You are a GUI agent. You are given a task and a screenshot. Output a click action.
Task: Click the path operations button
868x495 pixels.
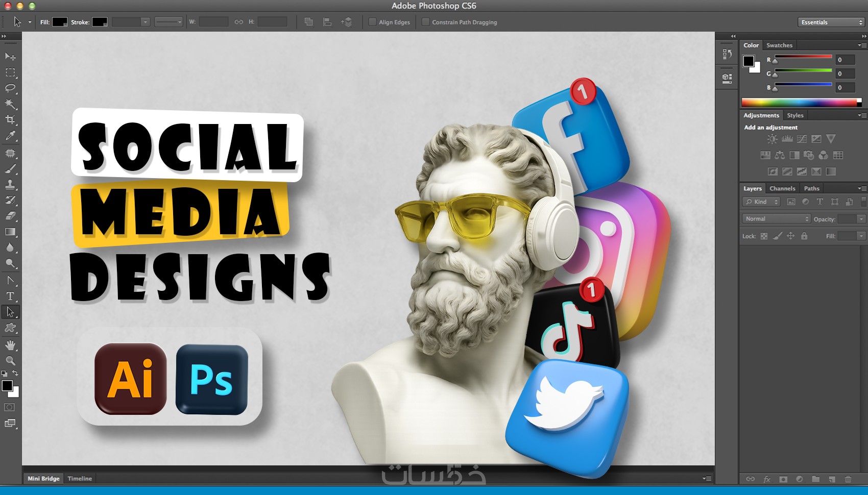pos(308,22)
